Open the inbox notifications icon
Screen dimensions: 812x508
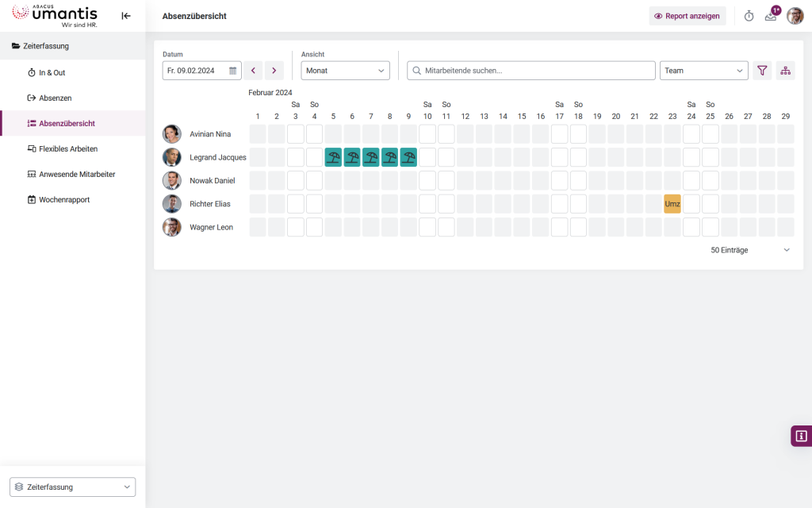771,17
